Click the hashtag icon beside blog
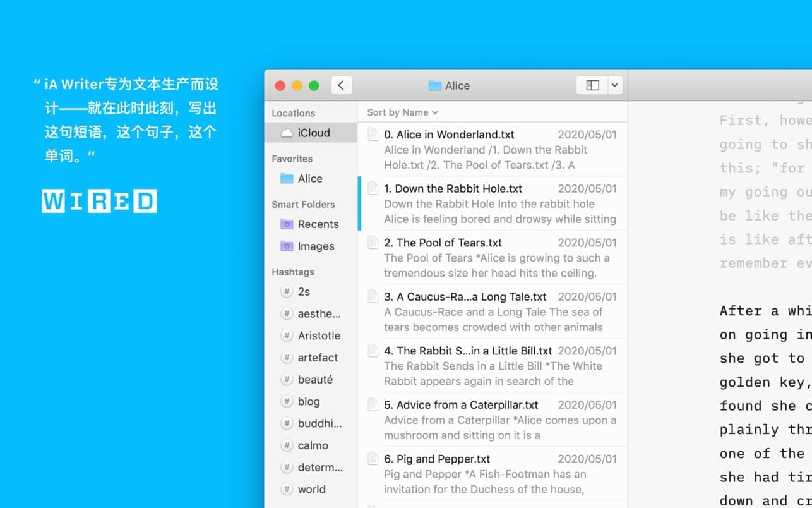The image size is (812, 508). point(287,401)
